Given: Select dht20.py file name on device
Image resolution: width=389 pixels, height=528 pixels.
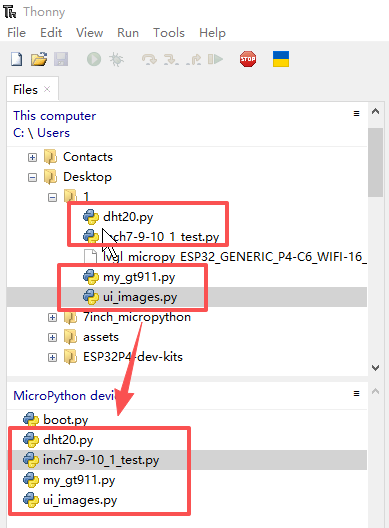Looking at the screenshot, I should (68, 440).
